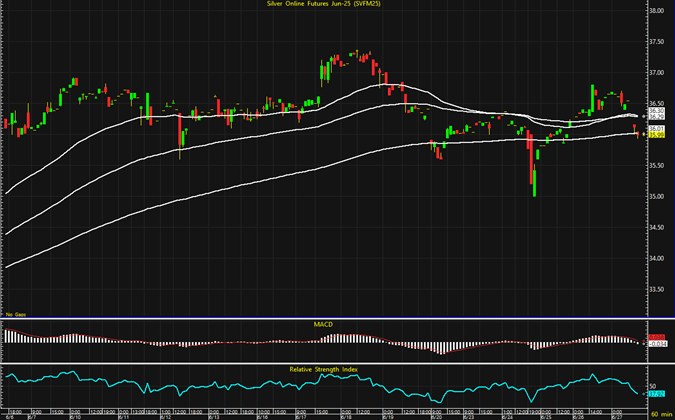Click the 34.00 price axis label
The height and width of the screenshot is (420, 675).
coord(657,258)
